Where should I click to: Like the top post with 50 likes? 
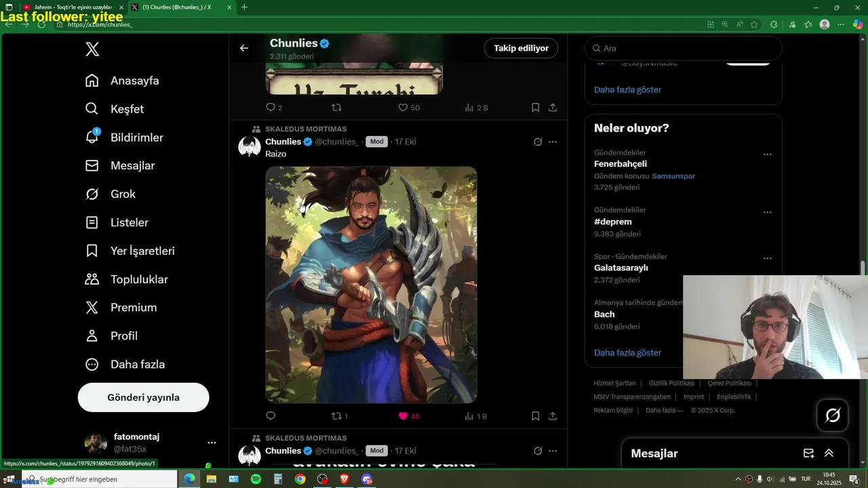pyautogui.click(x=409, y=107)
